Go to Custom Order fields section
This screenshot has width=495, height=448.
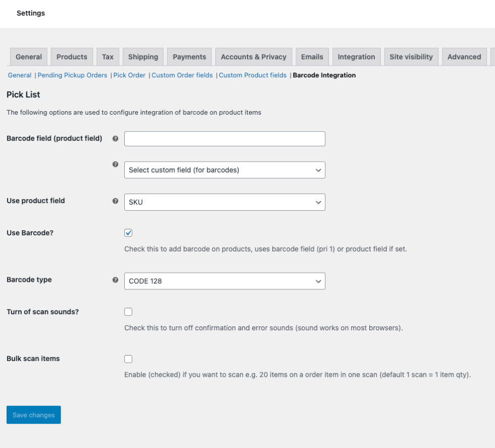pos(182,75)
